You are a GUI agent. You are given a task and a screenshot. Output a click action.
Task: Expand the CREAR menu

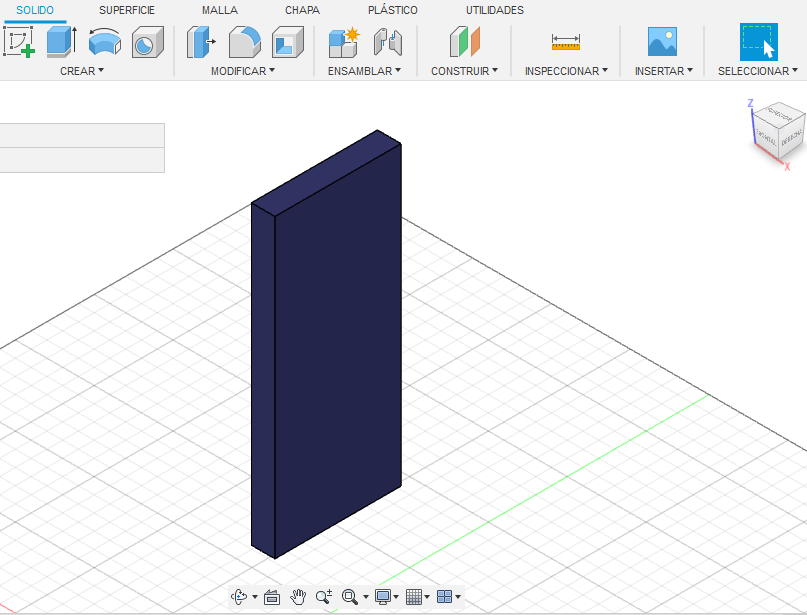pos(82,71)
